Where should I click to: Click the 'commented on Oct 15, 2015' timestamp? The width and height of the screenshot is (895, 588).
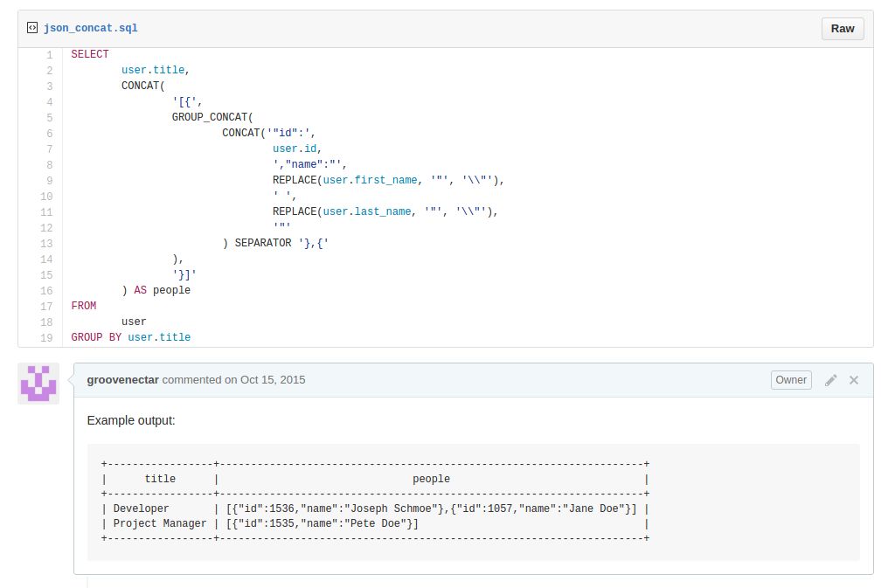click(233, 380)
